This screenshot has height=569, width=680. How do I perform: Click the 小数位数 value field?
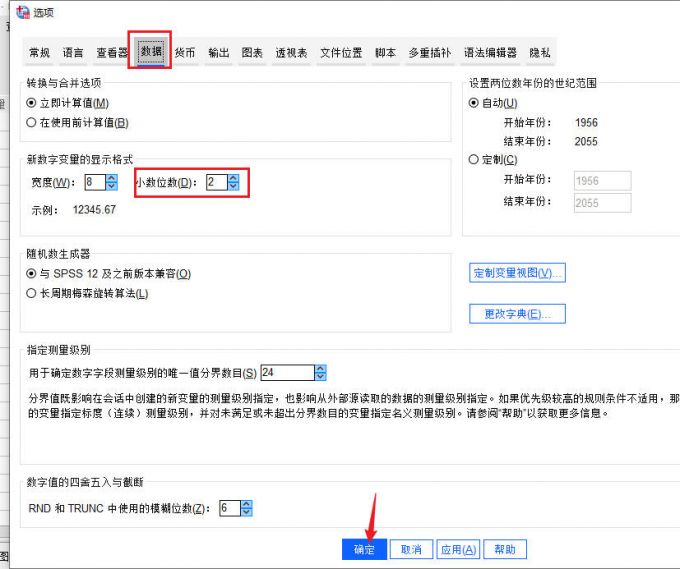[217, 182]
